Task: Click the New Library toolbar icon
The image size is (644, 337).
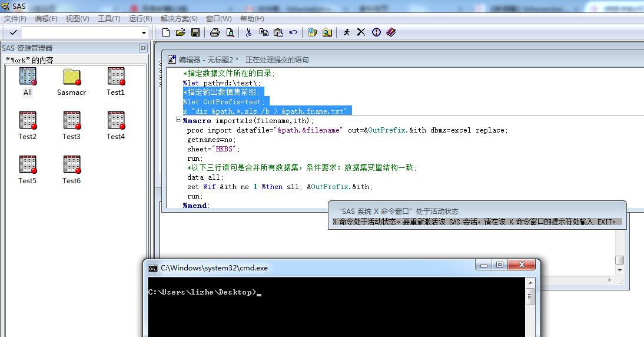Action: point(312,32)
